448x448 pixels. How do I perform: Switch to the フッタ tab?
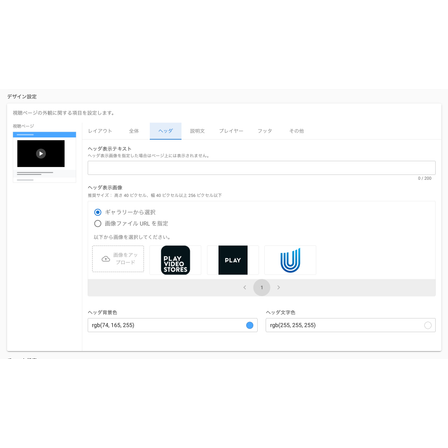[265, 131]
